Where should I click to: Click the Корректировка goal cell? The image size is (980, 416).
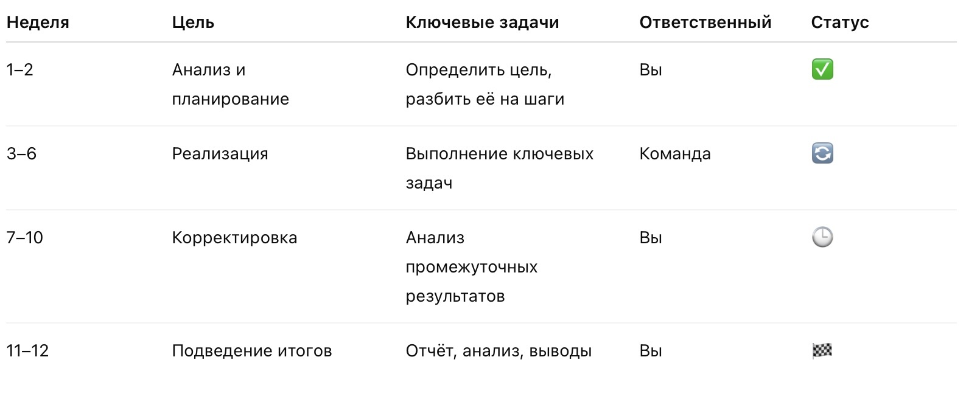click(x=235, y=238)
